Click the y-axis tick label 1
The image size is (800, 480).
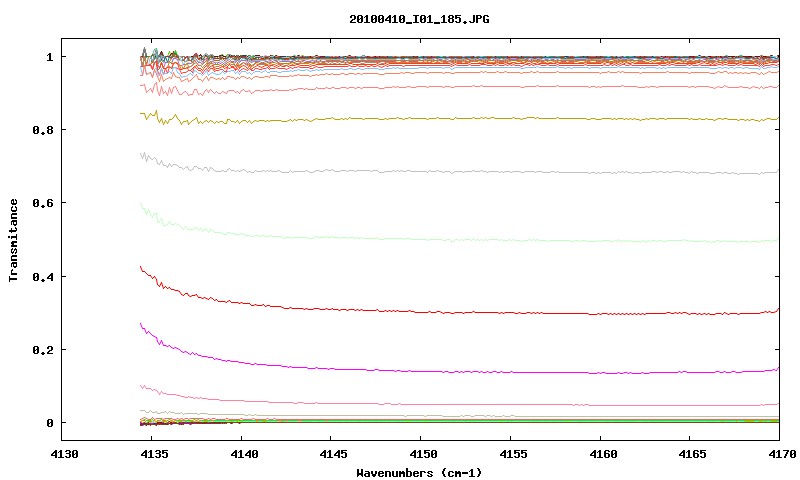(x=49, y=57)
